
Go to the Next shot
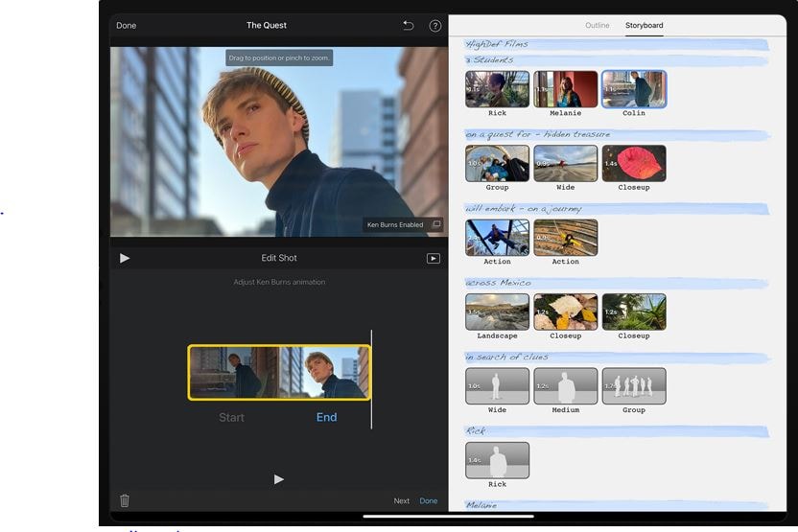[401, 501]
